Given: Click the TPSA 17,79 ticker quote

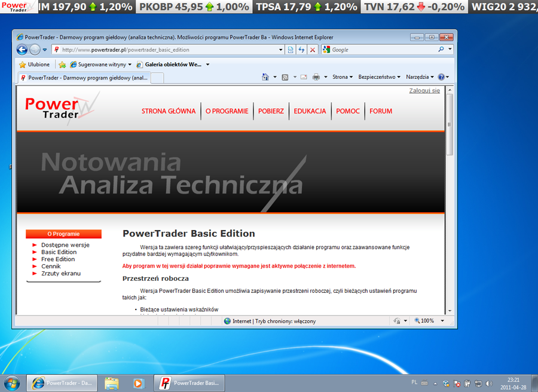Looking at the screenshot, I should click(306, 7).
